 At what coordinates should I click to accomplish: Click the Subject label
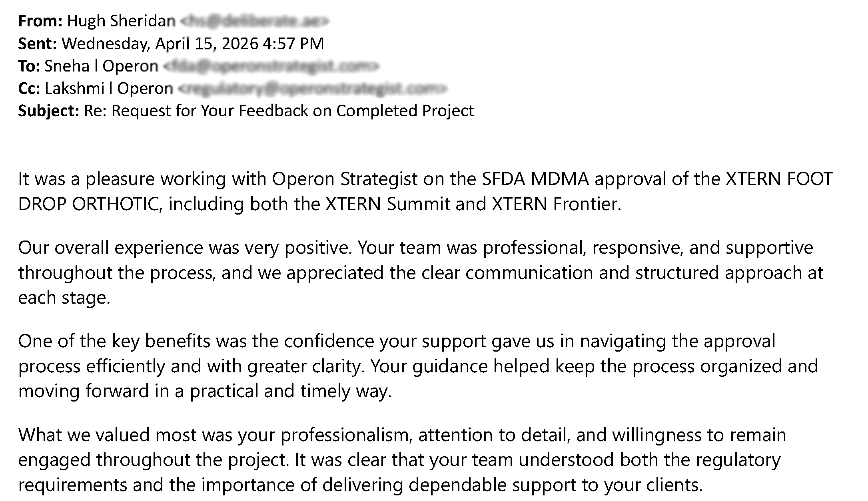49,111
